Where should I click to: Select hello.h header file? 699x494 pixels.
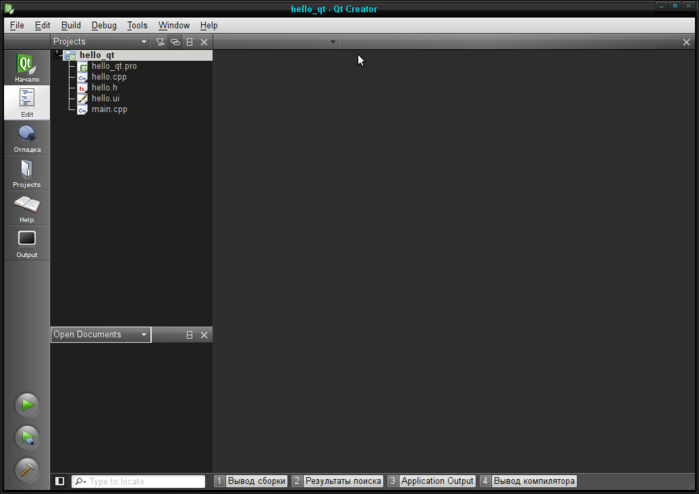pyautogui.click(x=104, y=87)
